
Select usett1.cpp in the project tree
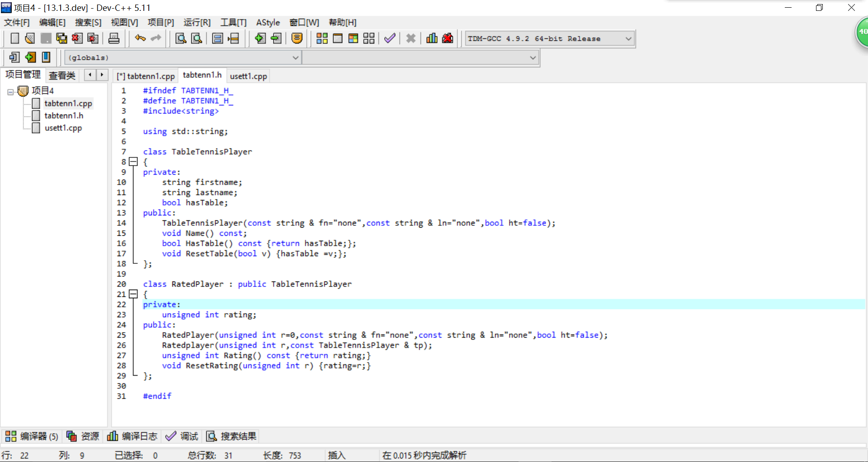(x=63, y=128)
